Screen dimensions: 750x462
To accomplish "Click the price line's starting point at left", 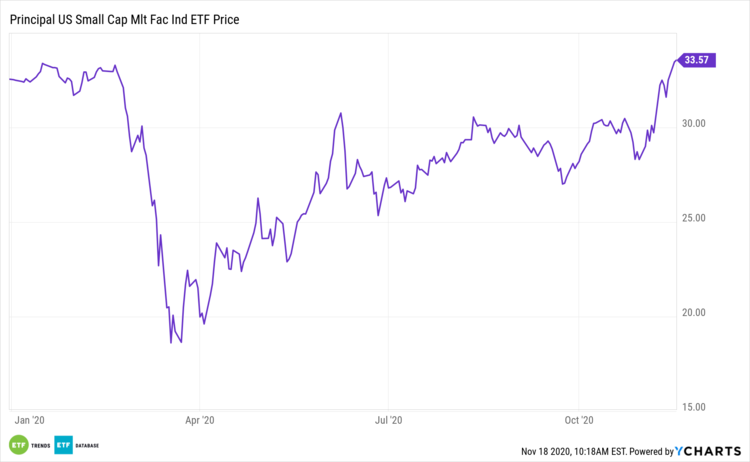I will coord(10,79).
